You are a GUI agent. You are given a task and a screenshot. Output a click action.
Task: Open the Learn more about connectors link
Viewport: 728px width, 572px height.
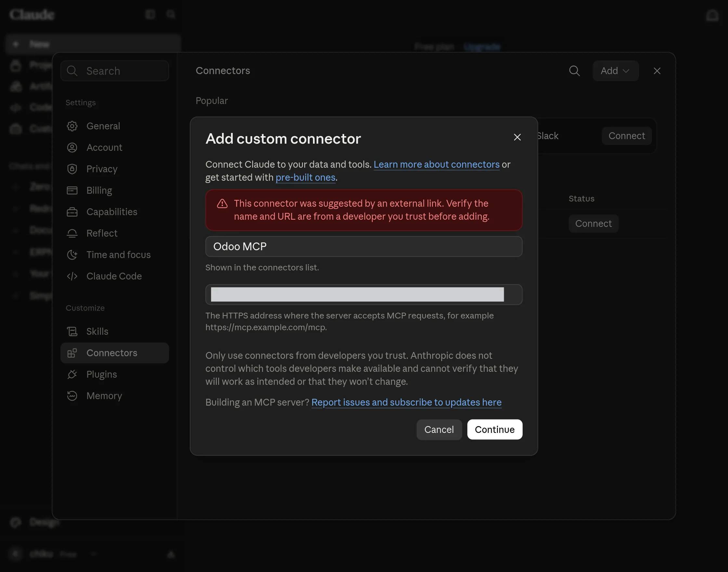pos(436,164)
